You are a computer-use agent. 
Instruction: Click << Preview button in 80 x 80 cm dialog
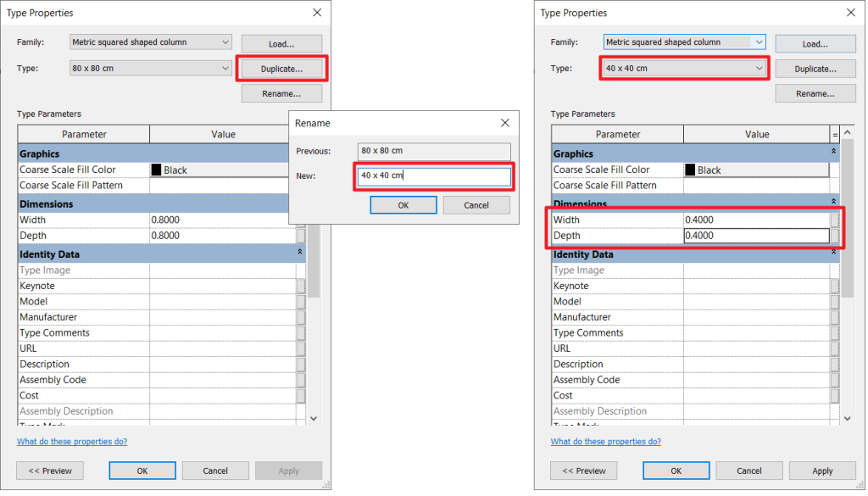click(x=50, y=471)
